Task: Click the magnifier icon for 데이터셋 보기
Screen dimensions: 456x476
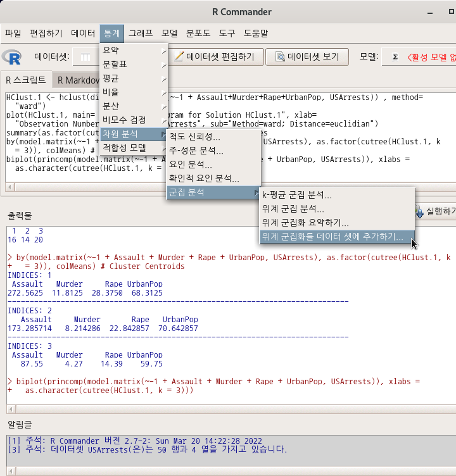Action: tap(280, 56)
